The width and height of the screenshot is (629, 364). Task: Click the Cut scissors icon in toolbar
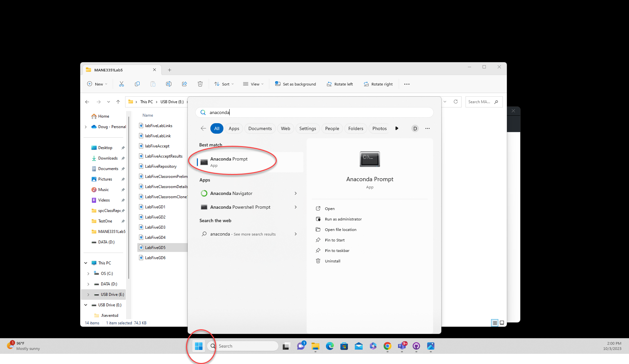click(x=122, y=84)
